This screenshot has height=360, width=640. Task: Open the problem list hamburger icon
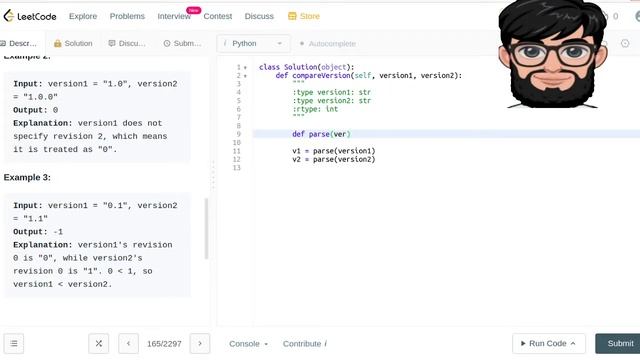14,344
